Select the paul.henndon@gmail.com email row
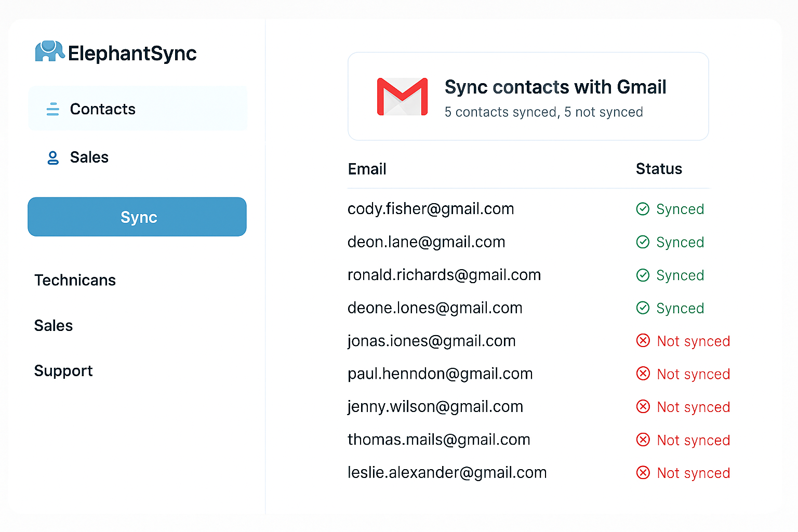798x532 pixels. 440,374
